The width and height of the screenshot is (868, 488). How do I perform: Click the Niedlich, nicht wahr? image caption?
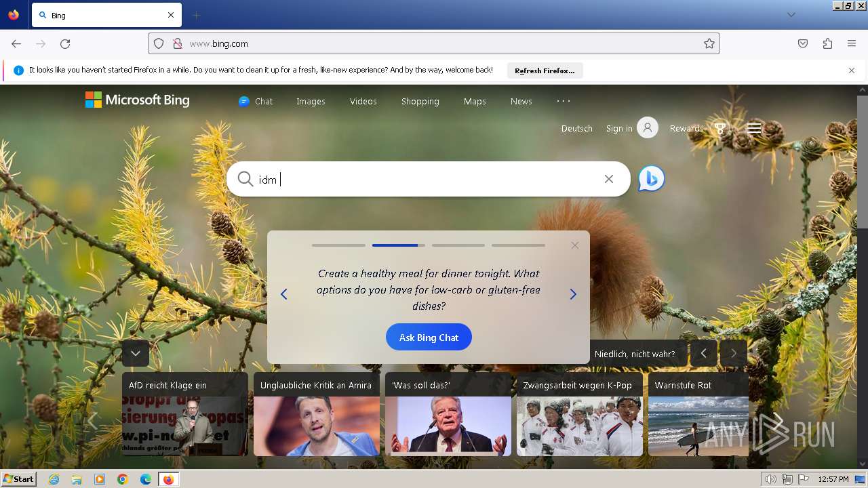pos(635,354)
